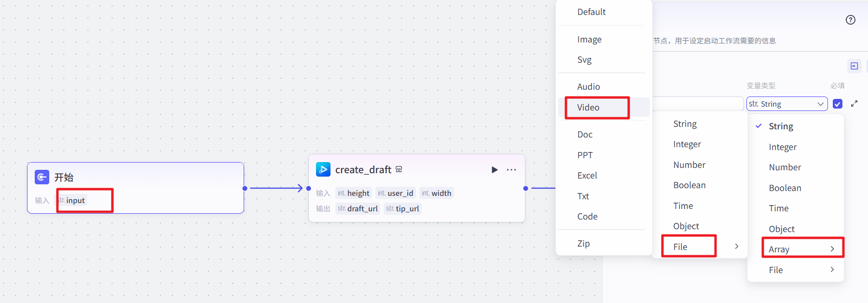
Task: Choose Excel in the file type menu
Action: point(587,176)
